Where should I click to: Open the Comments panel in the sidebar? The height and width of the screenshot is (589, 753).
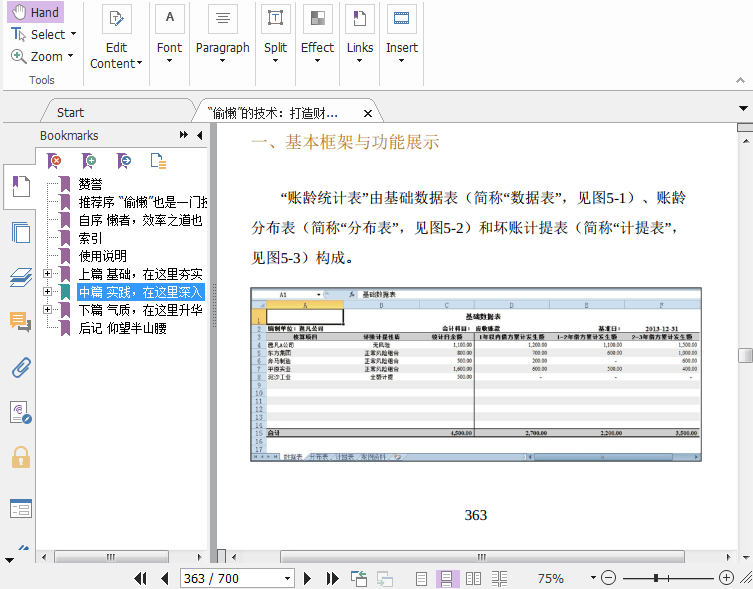point(20,321)
